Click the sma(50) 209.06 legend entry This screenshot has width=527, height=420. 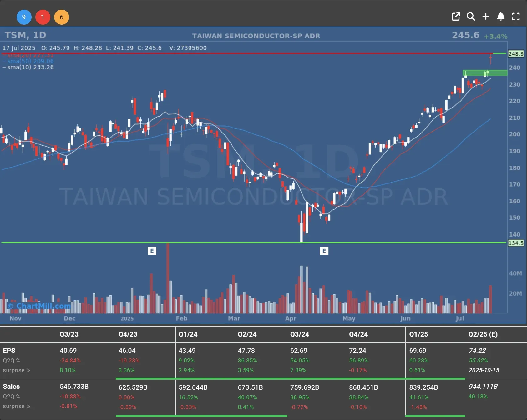click(x=28, y=61)
